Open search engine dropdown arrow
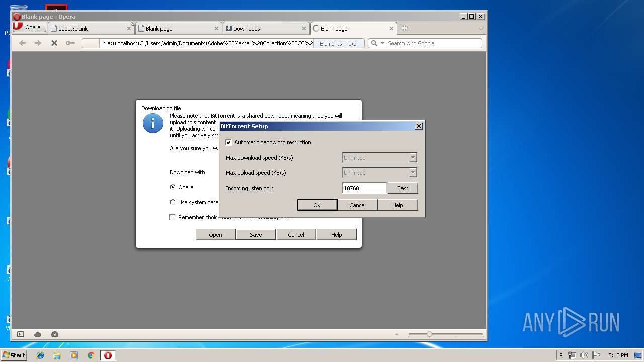Screen dimensions: 644x362 click(x=382, y=43)
